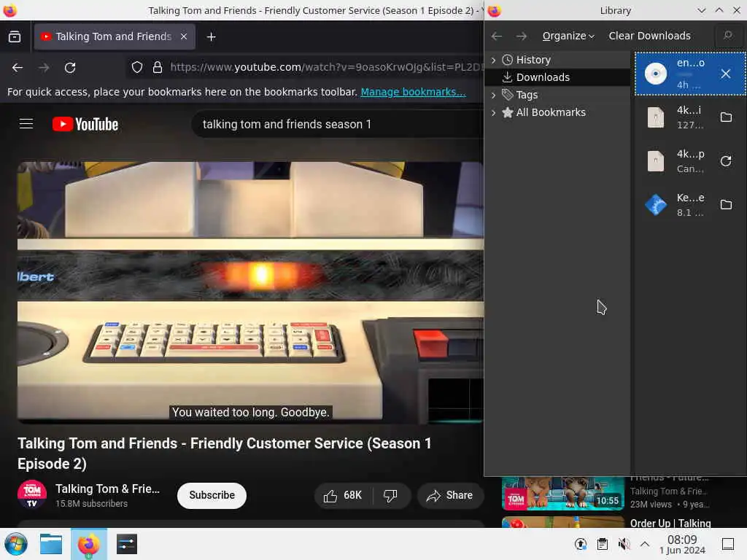The height and width of the screenshot is (560, 747).
Task: Select the Ke...e download file icon
Action: [656, 205]
